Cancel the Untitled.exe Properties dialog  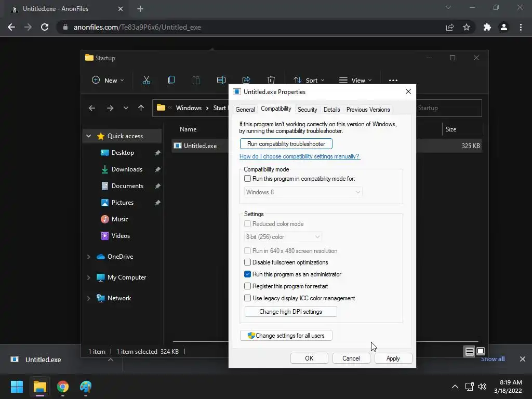pyautogui.click(x=351, y=358)
